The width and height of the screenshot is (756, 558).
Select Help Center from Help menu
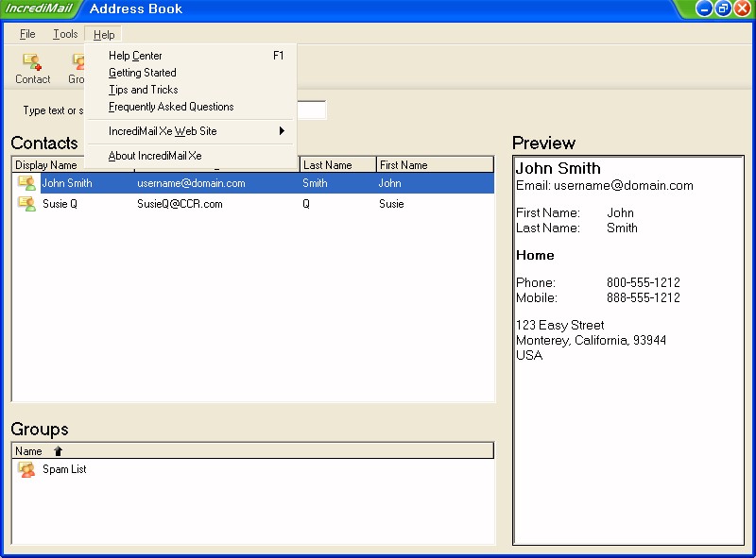click(x=135, y=56)
